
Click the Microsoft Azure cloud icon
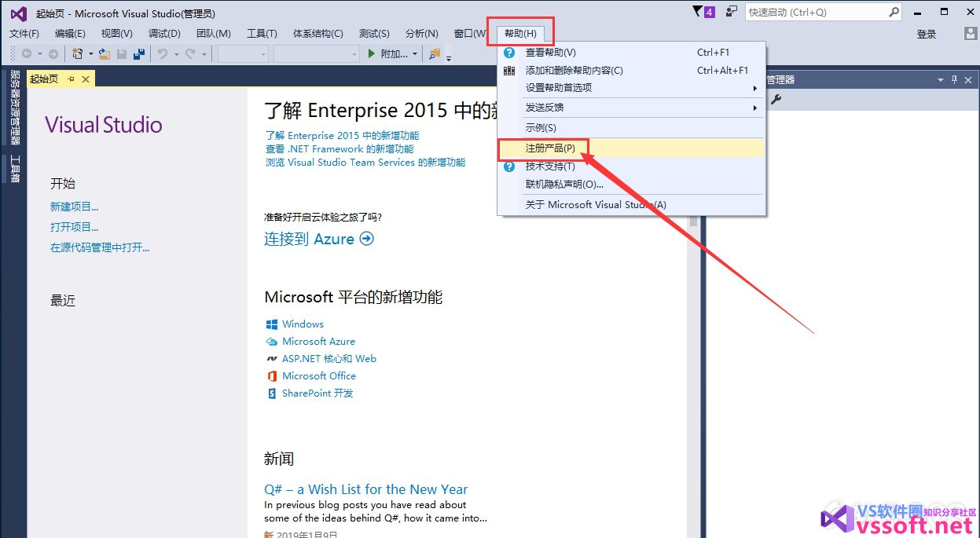(272, 342)
